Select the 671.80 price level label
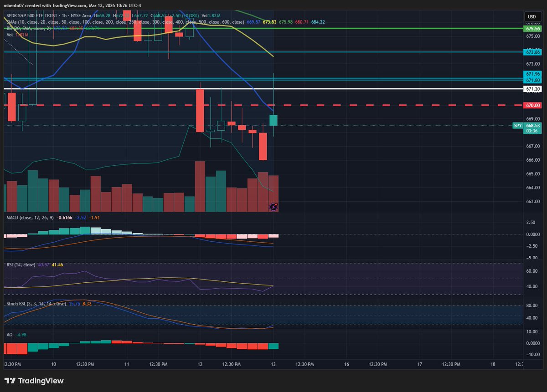Screen dimensions: 547x392 click(x=533, y=80)
